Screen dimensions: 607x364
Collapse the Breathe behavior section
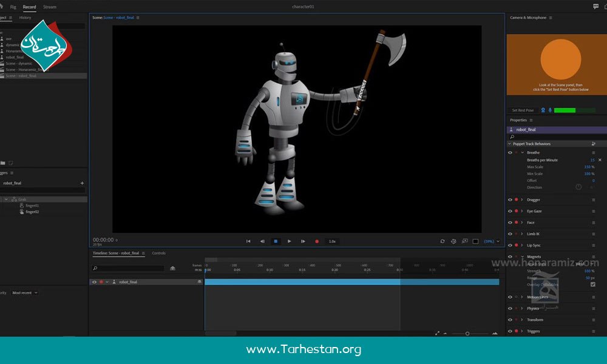point(522,153)
